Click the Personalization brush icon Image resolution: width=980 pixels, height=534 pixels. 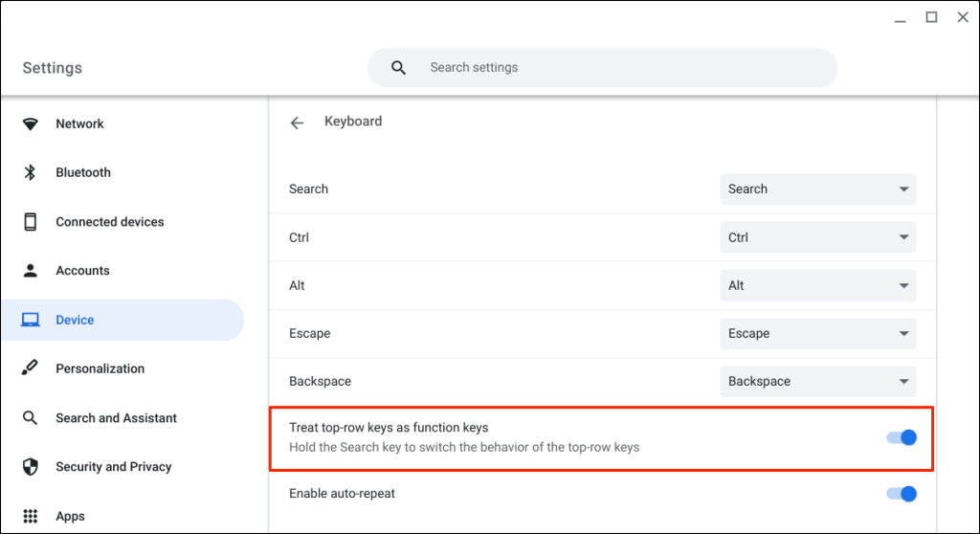point(31,368)
